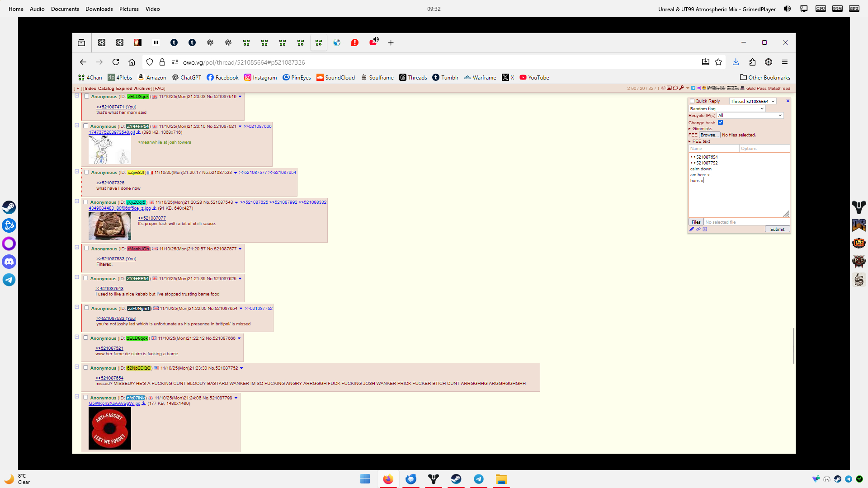The height and width of the screenshot is (488, 868).
Task: Bookmark page with the star icon
Action: 718,62
